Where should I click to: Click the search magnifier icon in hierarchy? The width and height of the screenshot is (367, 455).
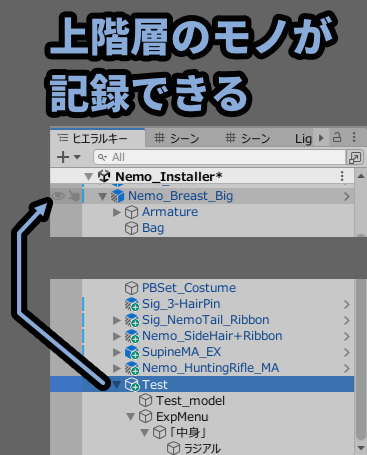click(102, 157)
